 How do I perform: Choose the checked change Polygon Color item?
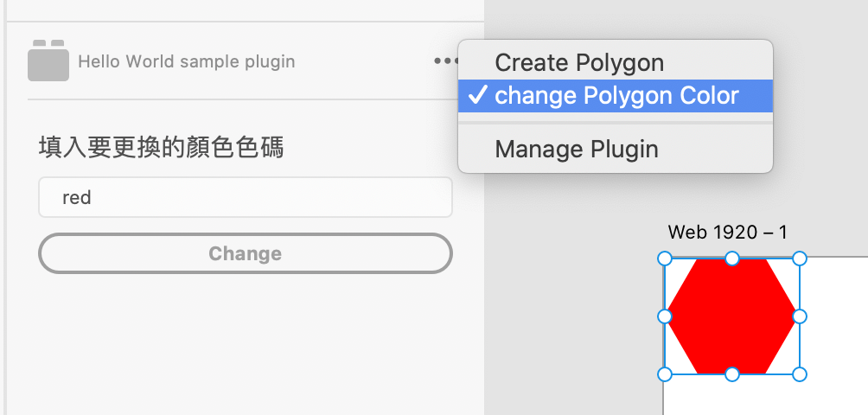(615, 96)
